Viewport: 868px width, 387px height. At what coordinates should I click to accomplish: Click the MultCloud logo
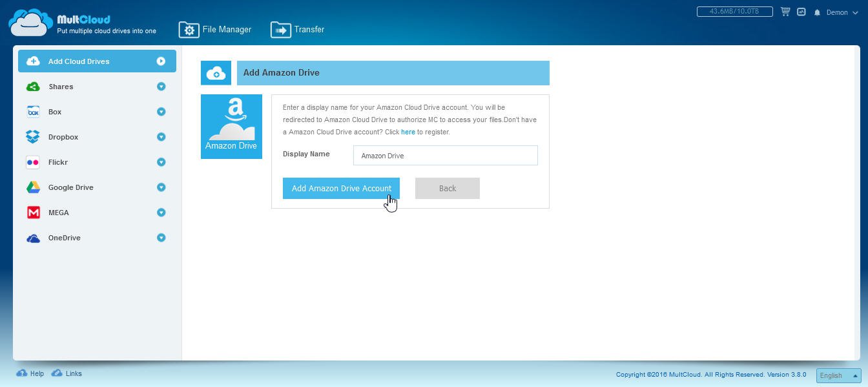[x=82, y=23]
